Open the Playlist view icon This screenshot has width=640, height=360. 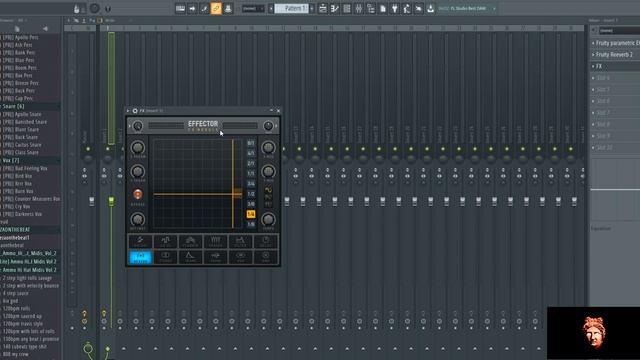(x=322, y=8)
